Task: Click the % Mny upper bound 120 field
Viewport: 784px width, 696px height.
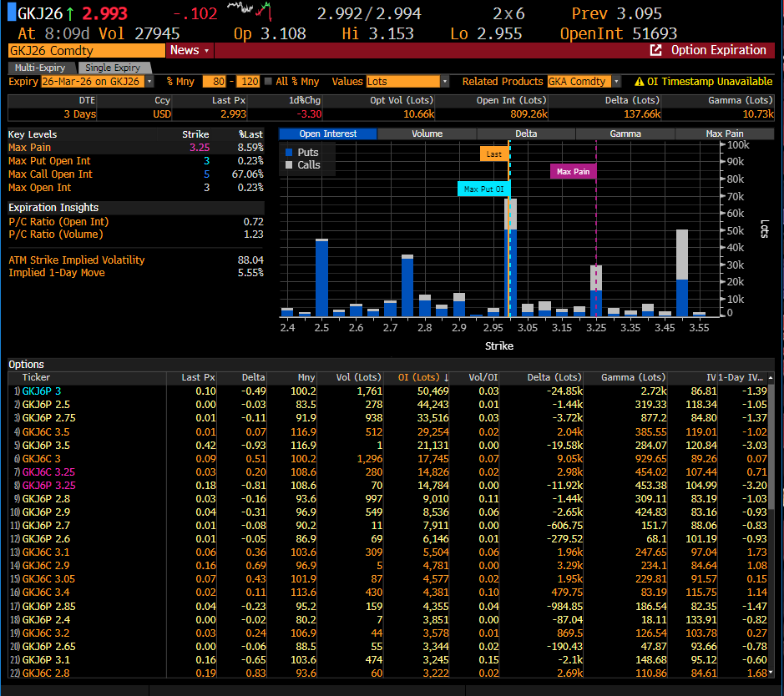Action: [x=248, y=82]
